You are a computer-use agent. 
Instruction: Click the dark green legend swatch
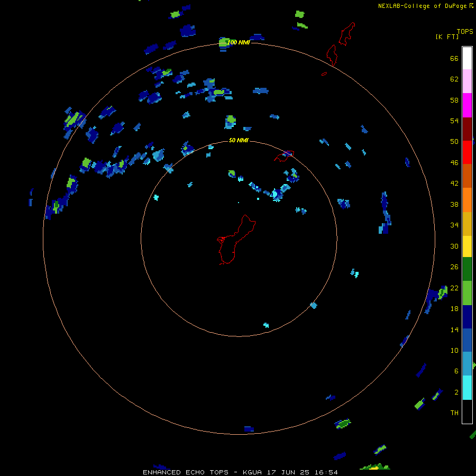467,269
